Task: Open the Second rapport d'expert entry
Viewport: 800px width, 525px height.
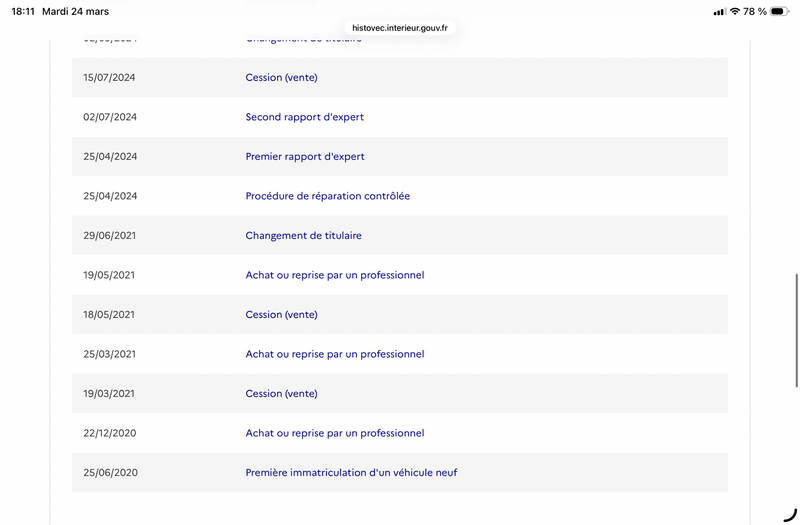Action: [x=304, y=117]
